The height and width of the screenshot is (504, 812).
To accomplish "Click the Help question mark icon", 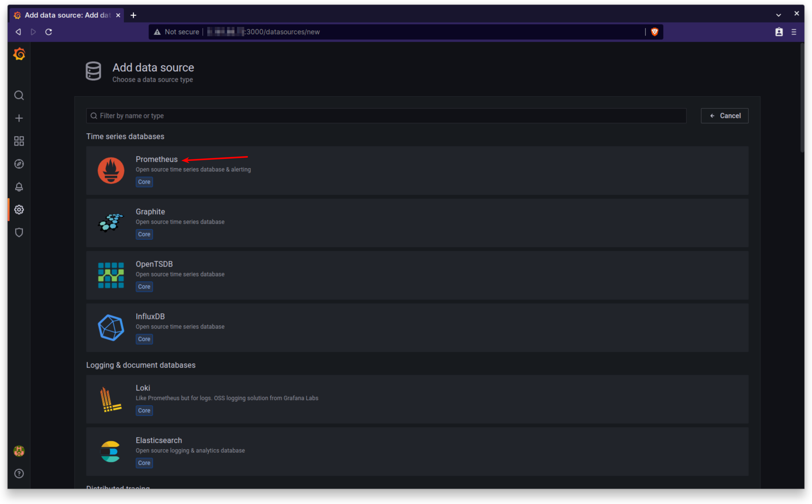I will tap(19, 473).
